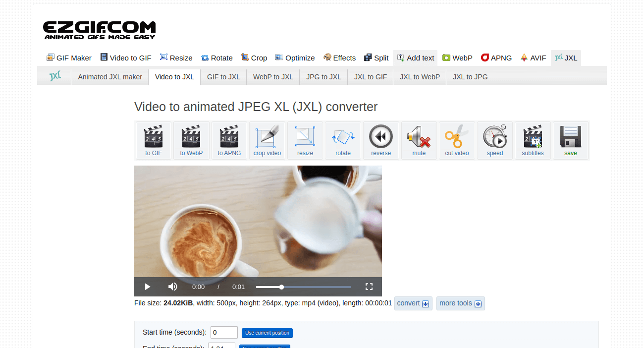Open the Effects menu item

(339, 58)
